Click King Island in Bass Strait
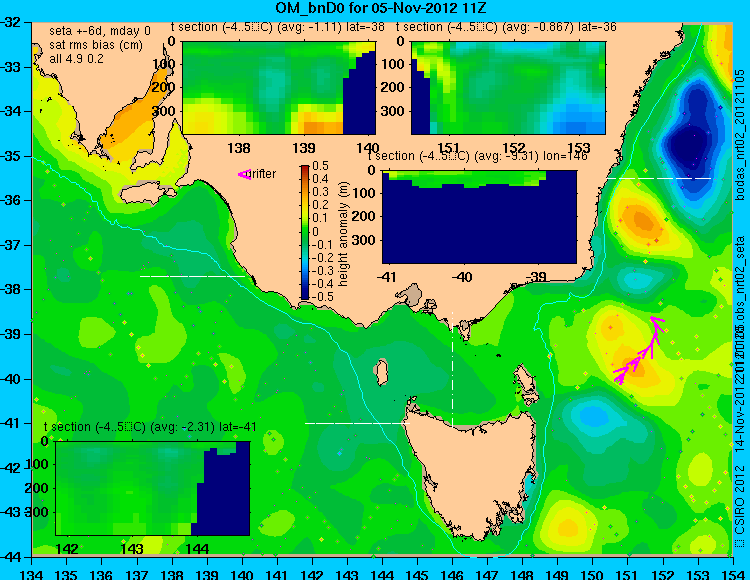The image size is (750, 580). 381,372
